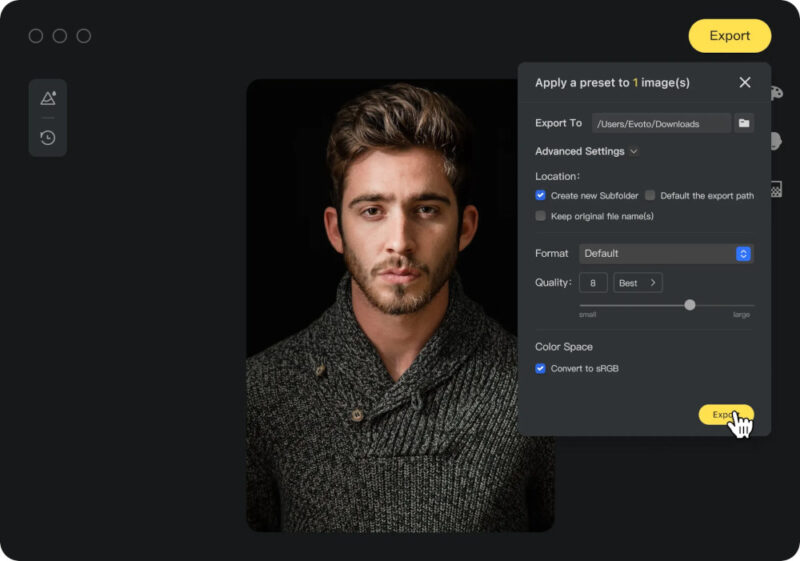Close the Apply a preset dialog
Image resolution: width=800 pixels, height=561 pixels.
[745, 82]
